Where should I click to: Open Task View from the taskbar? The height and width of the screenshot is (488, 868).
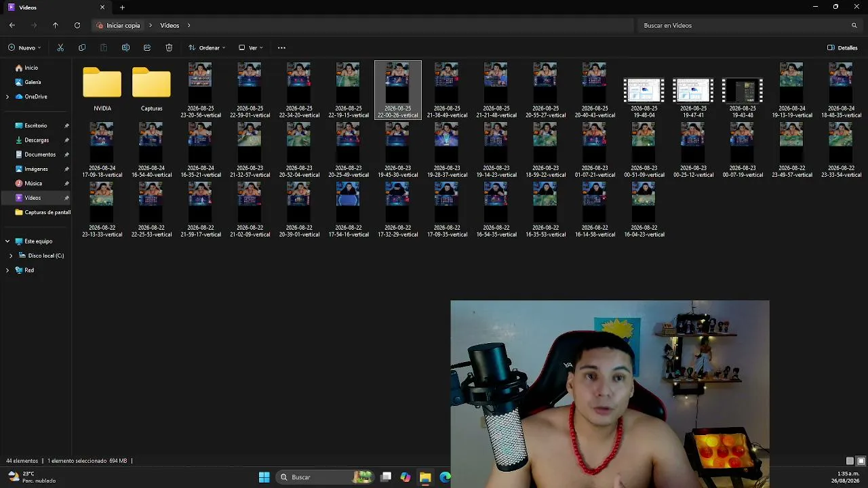point(386,477)
